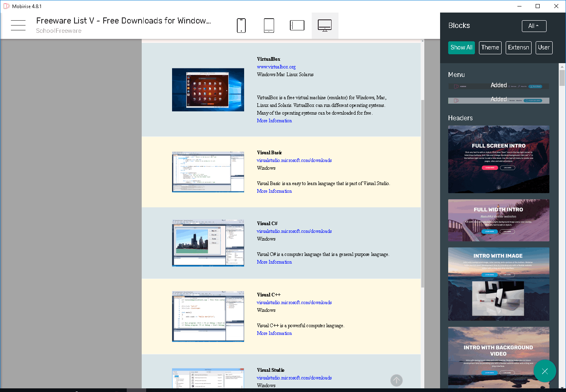Click the Visual Basic title text

(269, 153)
